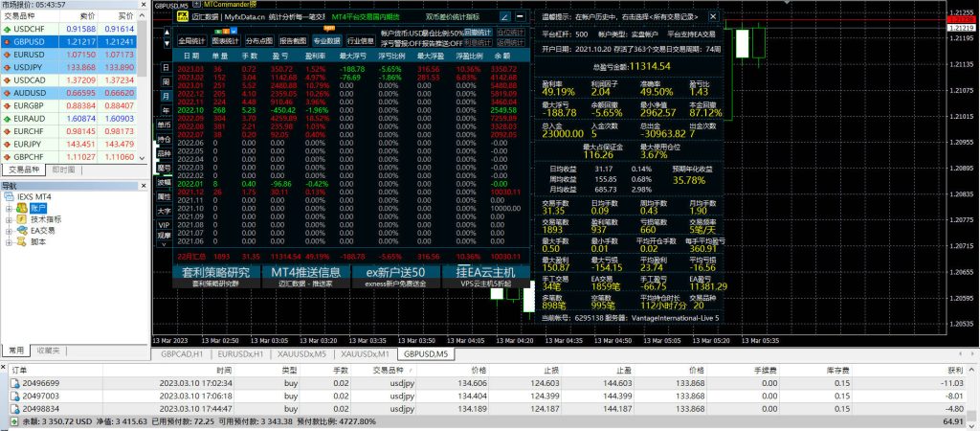980x431 pixels.
Task: Open the 专业数据 tab
Action: pyautogui.click(x=326, y=41)
